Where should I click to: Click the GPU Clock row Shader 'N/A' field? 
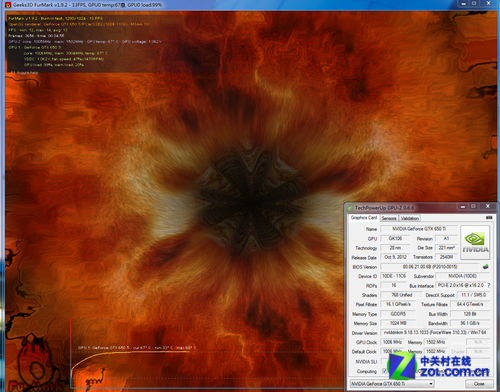click(478, 342)
